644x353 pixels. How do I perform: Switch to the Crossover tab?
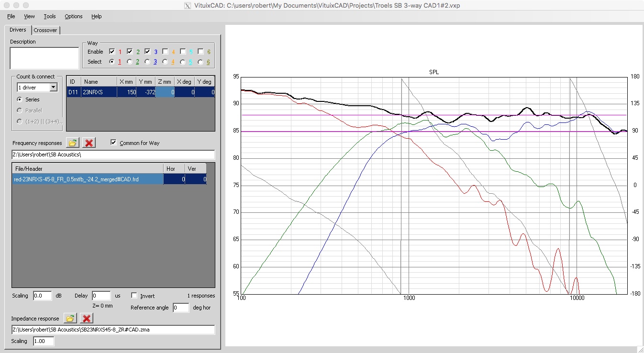point(45,30)
